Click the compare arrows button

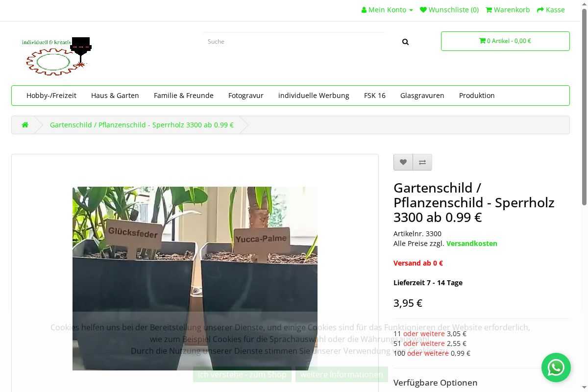pos(422,162)
